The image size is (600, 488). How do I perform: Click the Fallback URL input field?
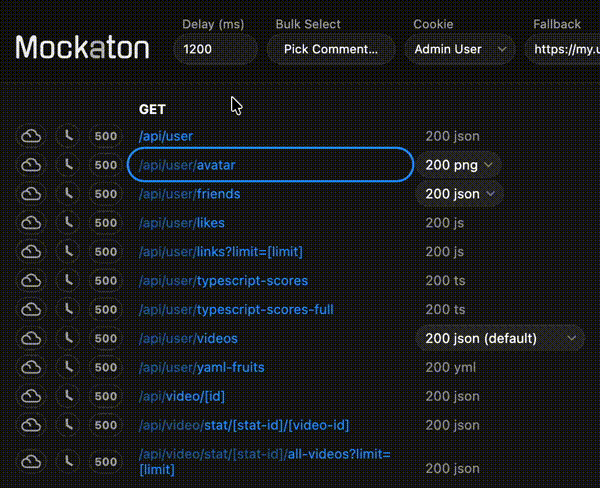pos(565,49)
